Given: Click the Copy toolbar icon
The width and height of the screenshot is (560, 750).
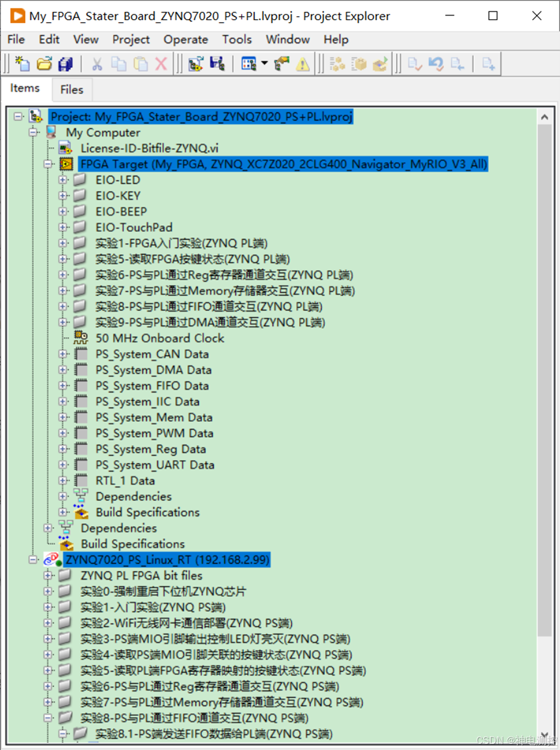Looking at the screenshot, I should click(119, 64).
